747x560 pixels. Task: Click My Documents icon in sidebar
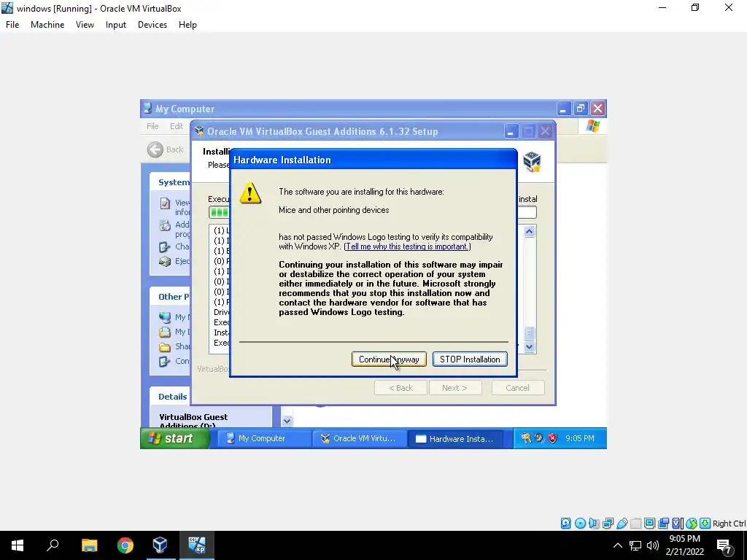(165, 332)
